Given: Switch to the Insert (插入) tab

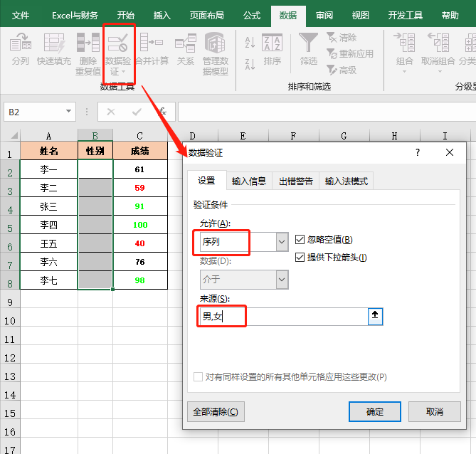Looking at the screenshot, I should tap(162, 15).
